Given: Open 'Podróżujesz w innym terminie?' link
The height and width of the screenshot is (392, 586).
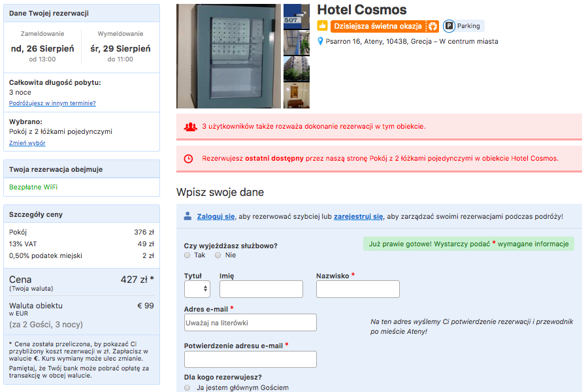Looking at the screenshot, I should [52, 103].
